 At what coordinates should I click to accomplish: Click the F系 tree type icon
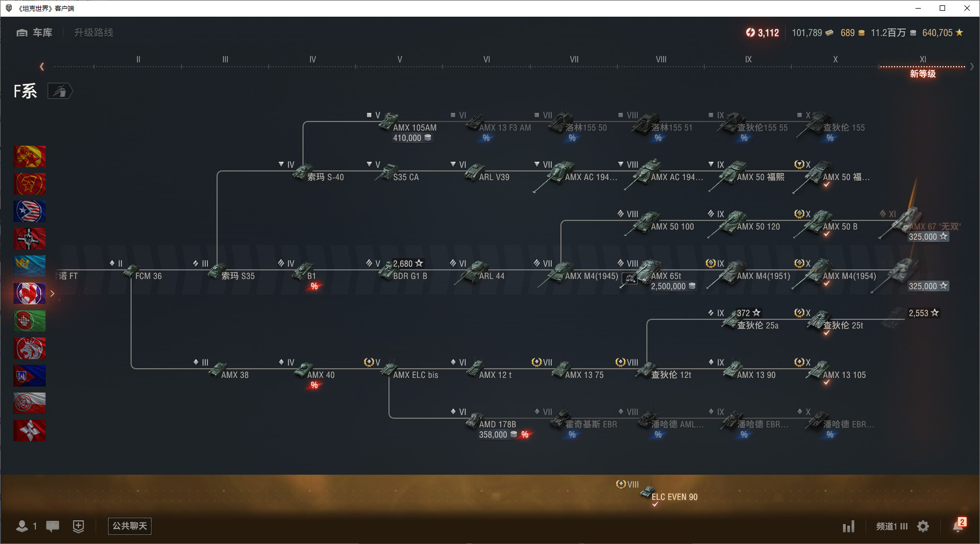(x=60, y=91)
